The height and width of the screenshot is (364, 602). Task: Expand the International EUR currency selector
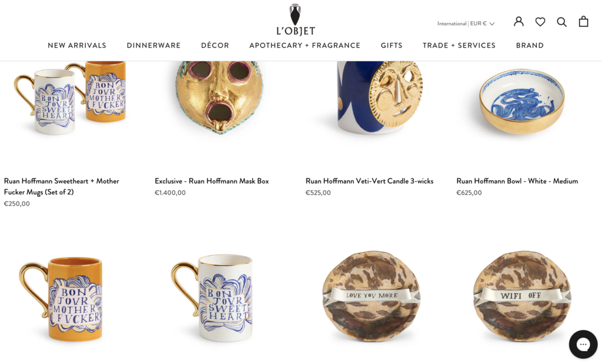(466, 24)
